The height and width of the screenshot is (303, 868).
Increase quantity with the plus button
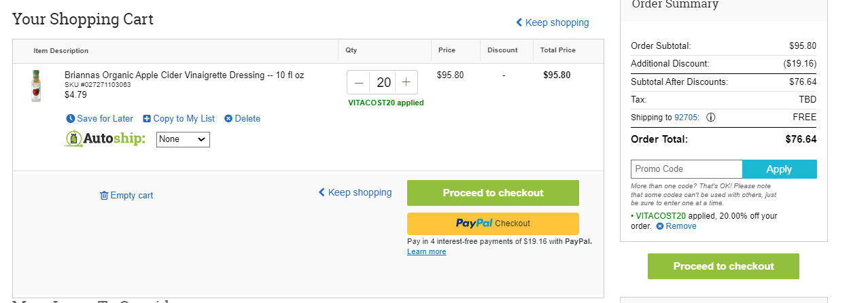[x=406, y=83]
